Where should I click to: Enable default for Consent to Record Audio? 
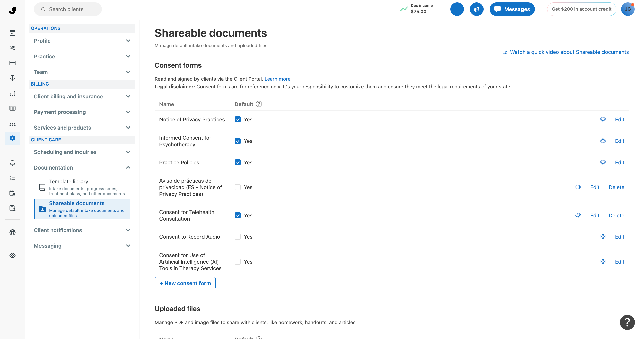237,237
